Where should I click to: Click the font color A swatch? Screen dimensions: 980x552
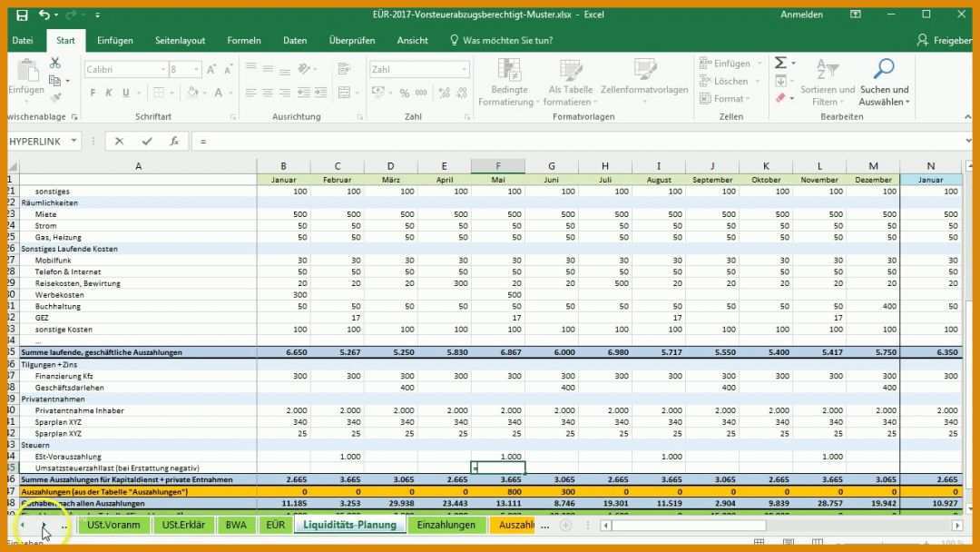(x=217, y=94)
